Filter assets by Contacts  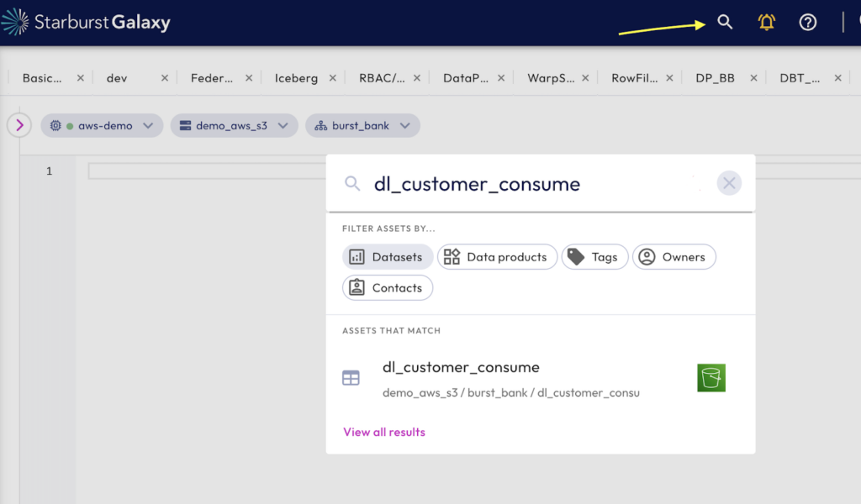tap(388, 288)
